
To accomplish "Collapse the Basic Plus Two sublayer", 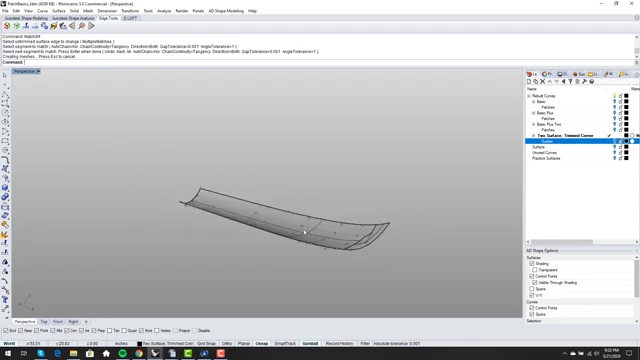I will (533, 124).
